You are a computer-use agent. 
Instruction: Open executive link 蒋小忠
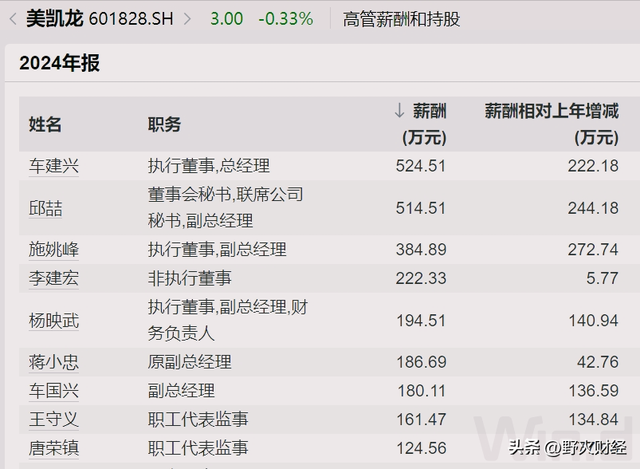coord(53,362)
